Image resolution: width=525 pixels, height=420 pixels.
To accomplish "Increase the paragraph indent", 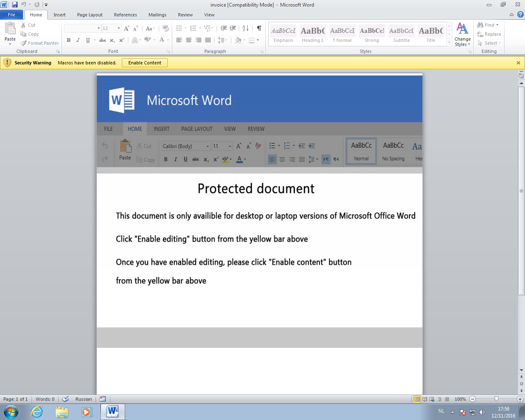I will coord(233,28).
